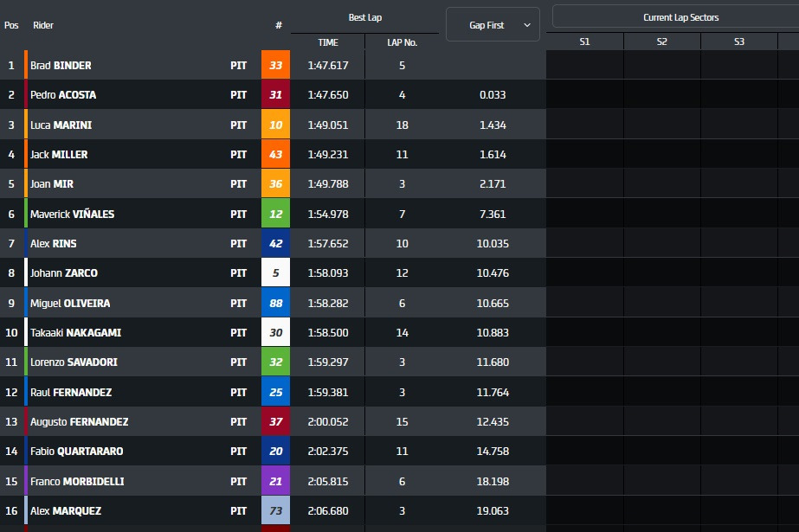Select Alex Marquez's number 73 badge

pyautogui.click(x=275, y=511)
